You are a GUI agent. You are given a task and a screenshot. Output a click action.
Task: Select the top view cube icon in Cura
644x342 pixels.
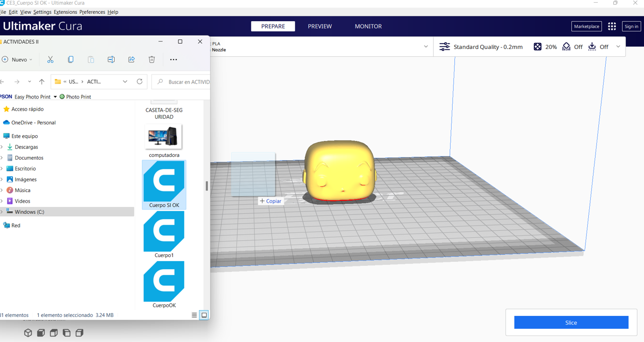[x=54, y=333]
